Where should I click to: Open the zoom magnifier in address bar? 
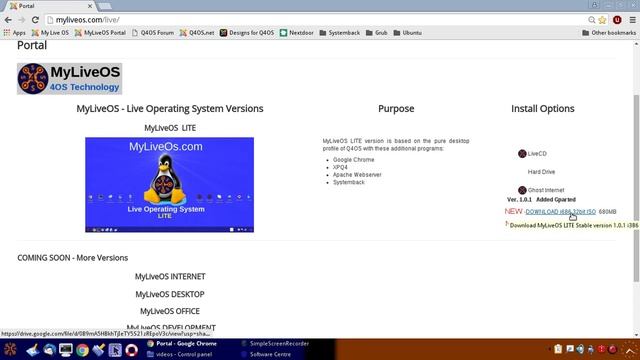pos(591,20)
